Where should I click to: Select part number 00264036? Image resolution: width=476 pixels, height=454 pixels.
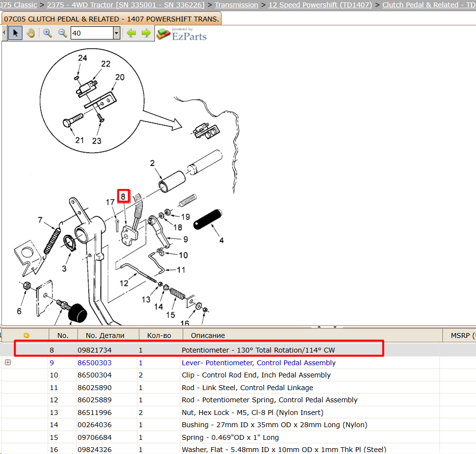(x=95, y=425)
